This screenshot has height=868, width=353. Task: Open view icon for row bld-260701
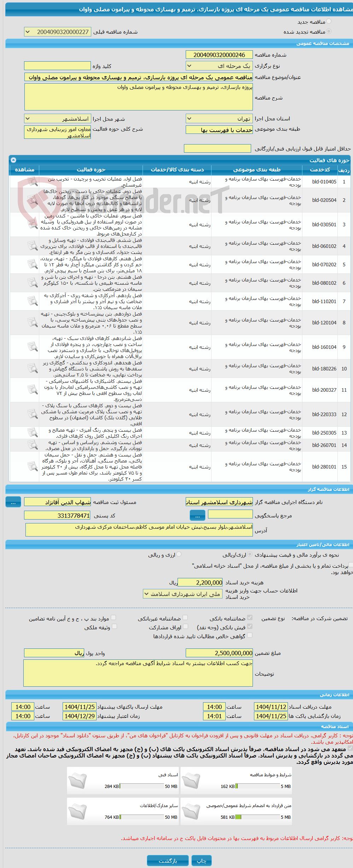(x=33, y=445)
